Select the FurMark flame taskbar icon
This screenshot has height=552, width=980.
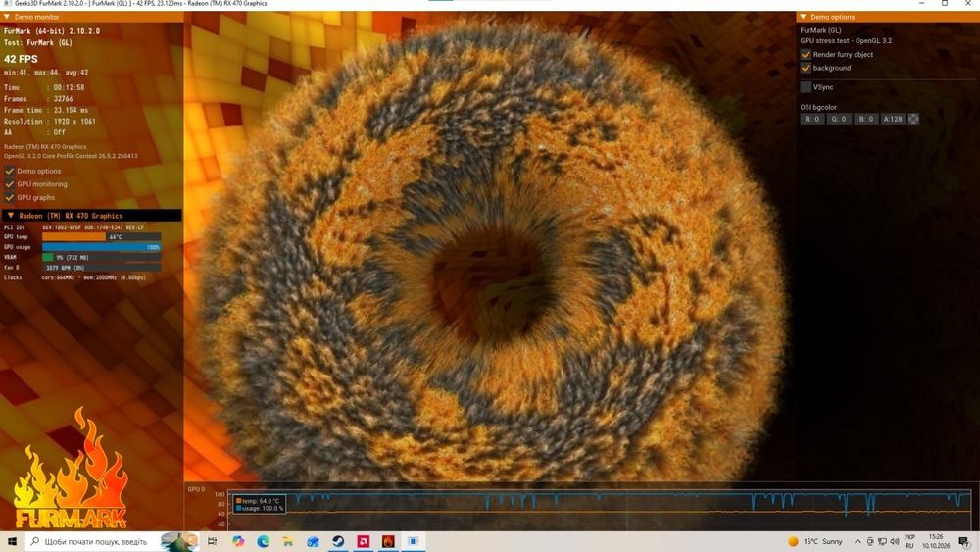(x=388, y=541)
